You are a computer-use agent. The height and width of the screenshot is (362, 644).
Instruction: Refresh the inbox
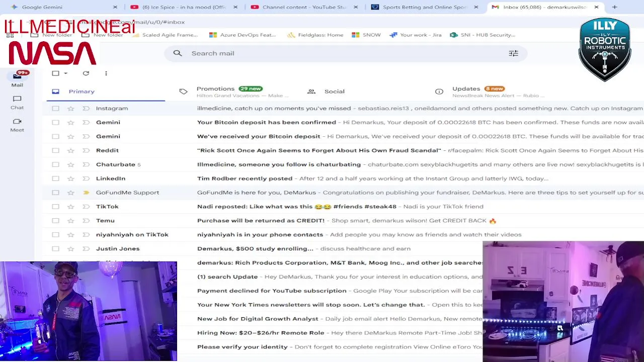86,73
